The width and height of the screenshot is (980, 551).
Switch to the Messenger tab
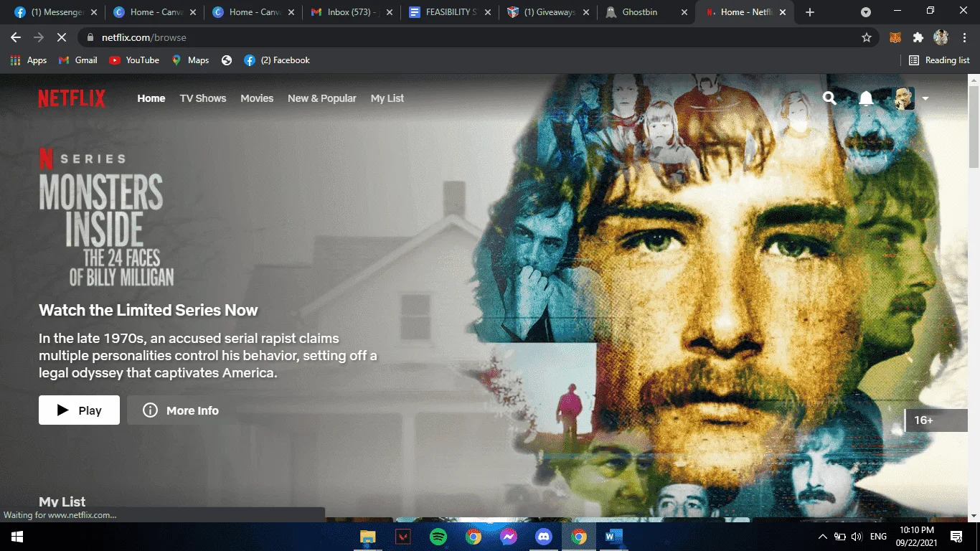tap(55, 12)
